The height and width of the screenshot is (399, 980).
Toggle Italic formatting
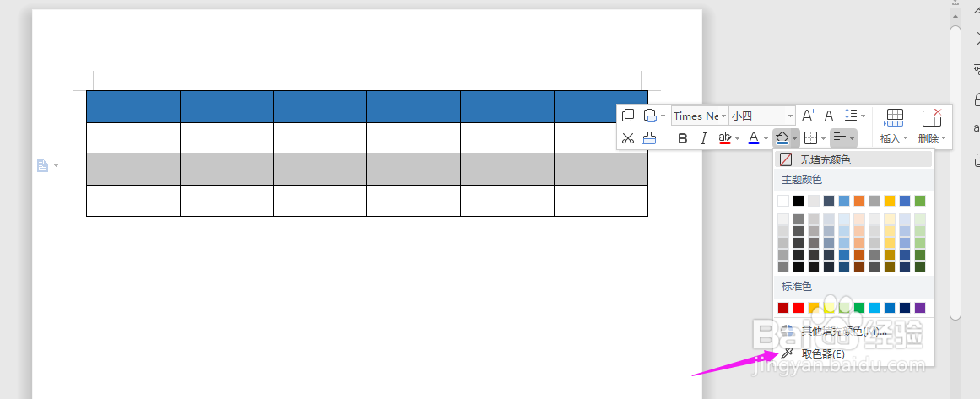[704, 138]
